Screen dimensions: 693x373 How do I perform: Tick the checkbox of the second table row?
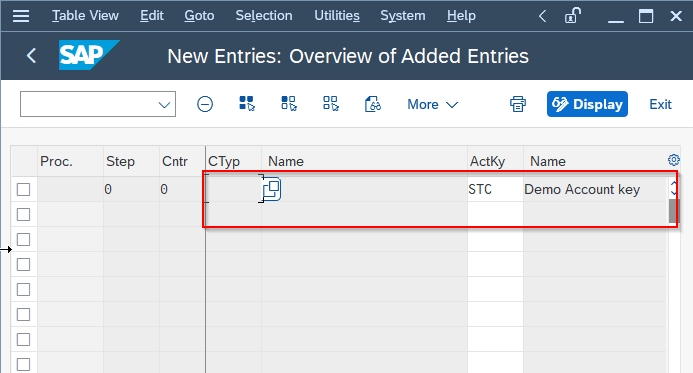(23, 214)
